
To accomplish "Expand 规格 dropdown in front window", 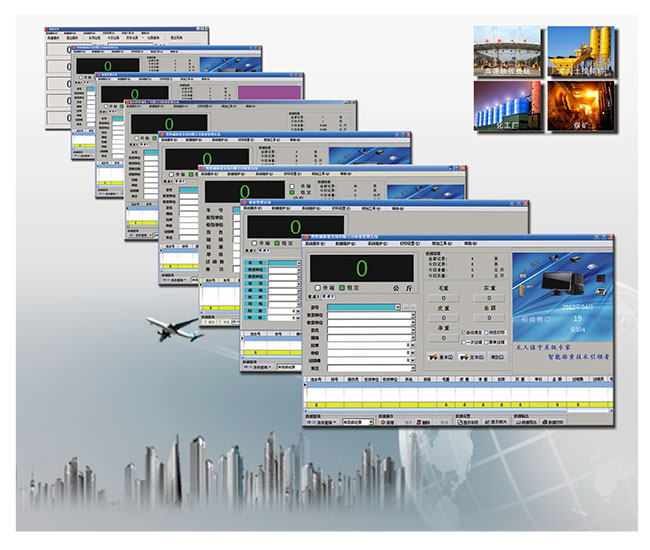I will 413,338.
